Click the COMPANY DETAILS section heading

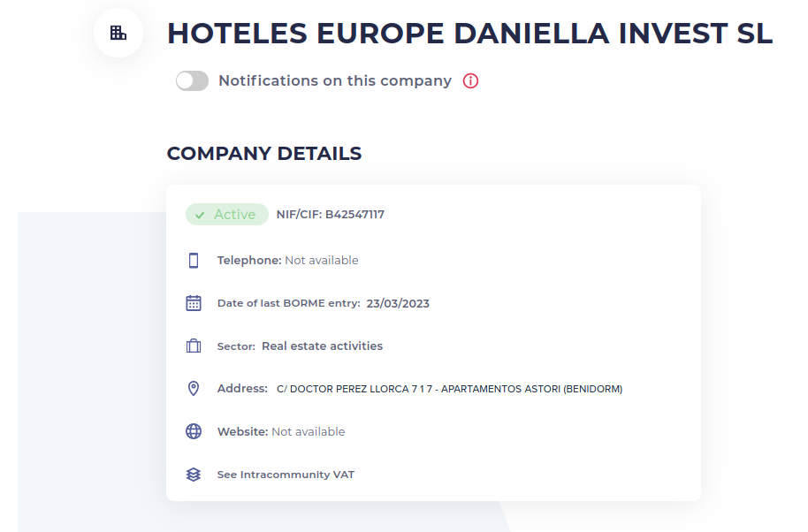[263, 153]
